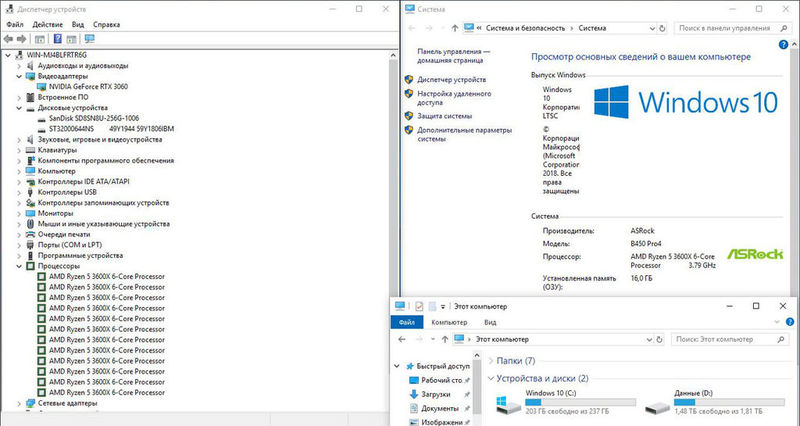Screen dimensions: 800x426
Task: Click the blue help icon in System window
Action: point(784,45)
